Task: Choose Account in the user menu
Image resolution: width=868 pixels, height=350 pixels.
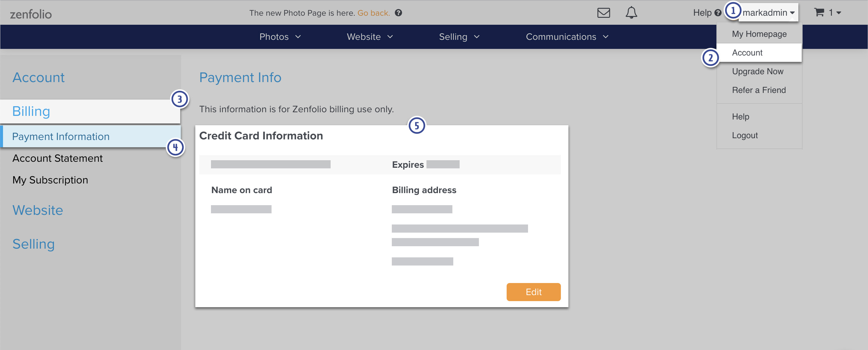Action: click(759, 52)
